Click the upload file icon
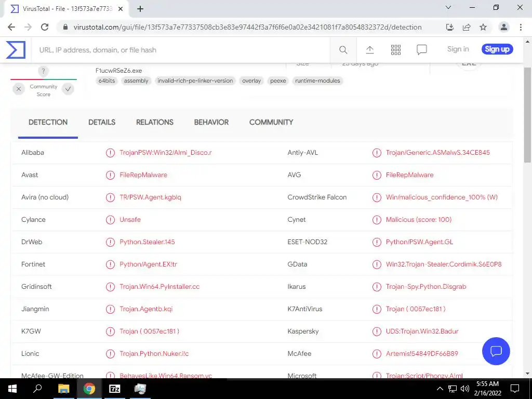This screenshot has height=399, width=532. (369, 50)
